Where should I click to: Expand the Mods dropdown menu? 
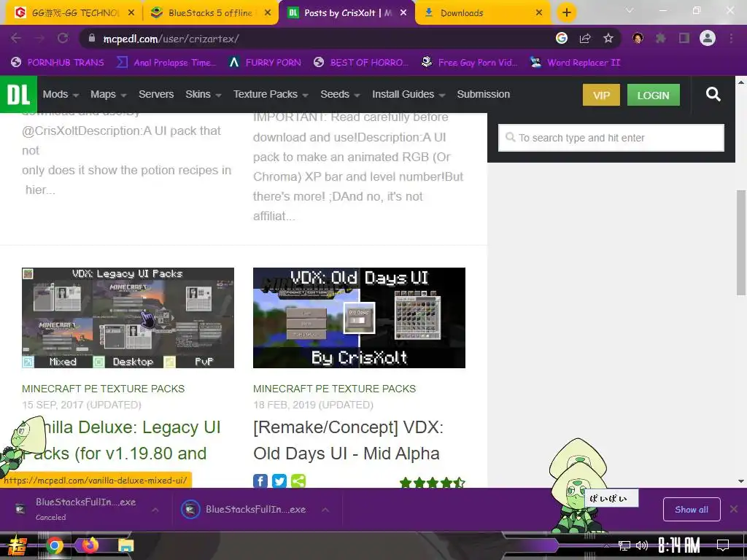[x=61, y=94]
